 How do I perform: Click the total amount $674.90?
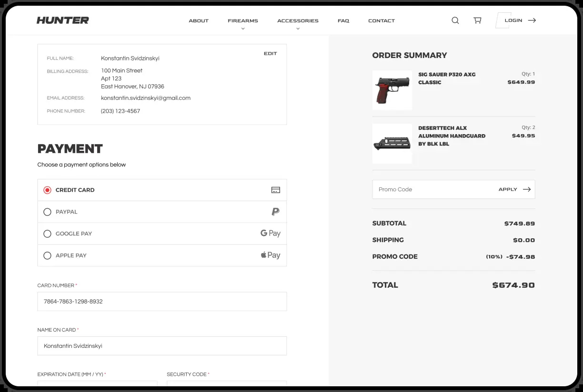point(513,285)
